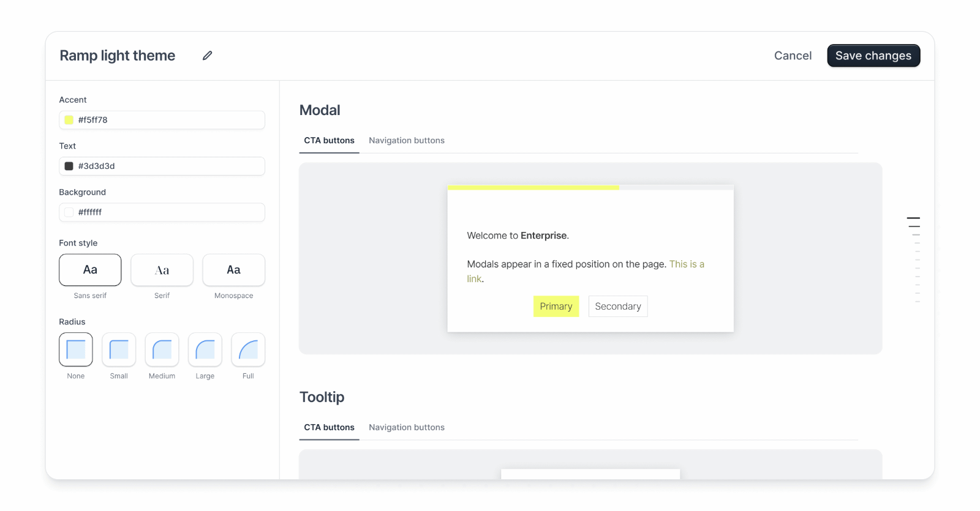Select the Monospace font style
The height and width of the screenshot is (511, 980).
[233, 270]
